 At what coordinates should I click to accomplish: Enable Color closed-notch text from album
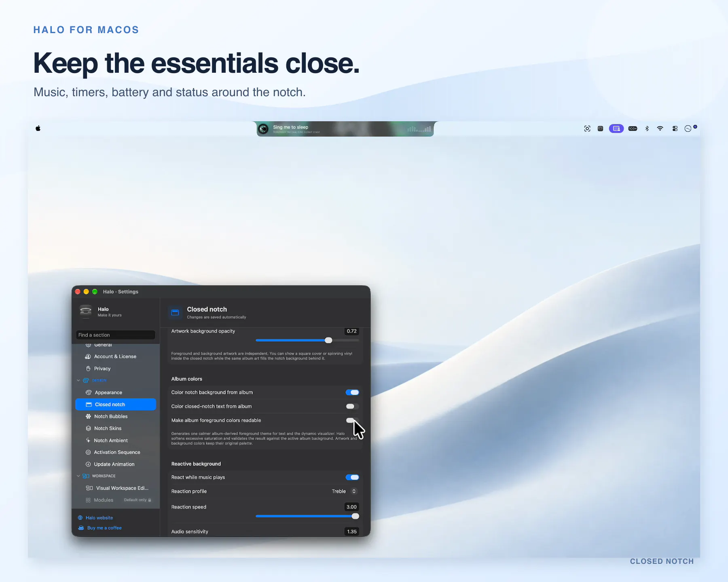click(x=352, y=406)
